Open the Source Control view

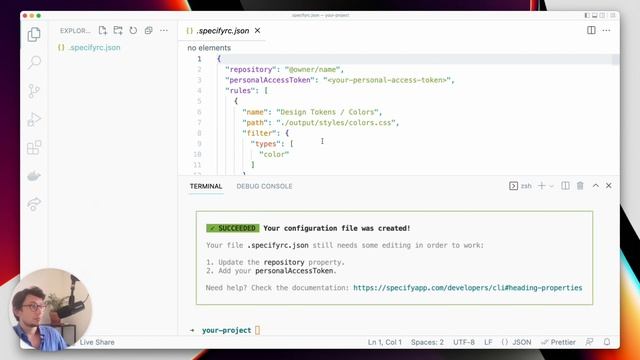pos(34,91)
